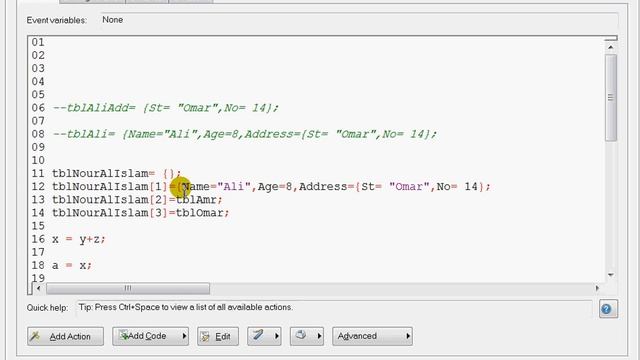The width and height of the screenshot is (640, 360).
Task: Click the Quick help tip text field
Action: click(334, 307)
